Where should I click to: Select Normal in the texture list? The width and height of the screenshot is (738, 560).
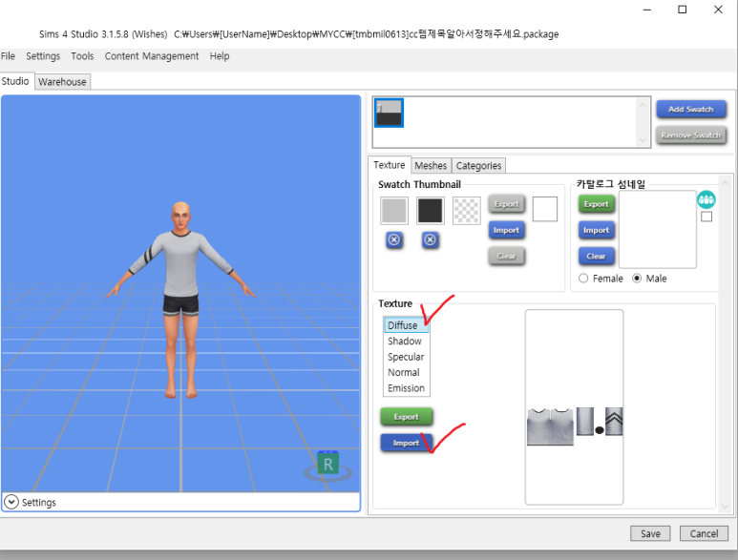406,372
